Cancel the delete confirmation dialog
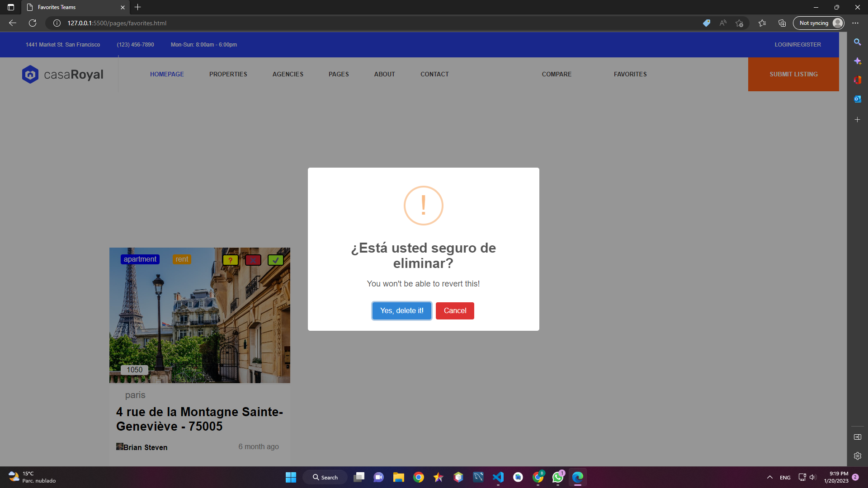868x488 pixels. (x=455, y=310)
